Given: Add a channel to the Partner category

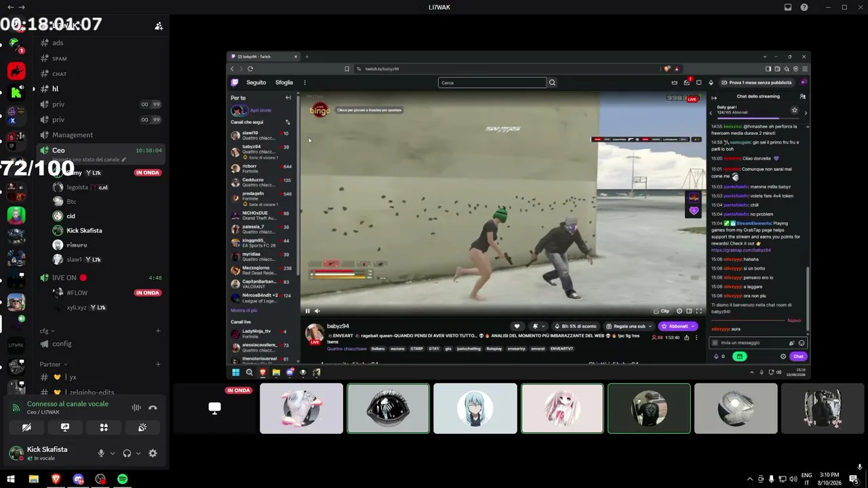Looking at the screenshot, I should (x=158, y=364).
